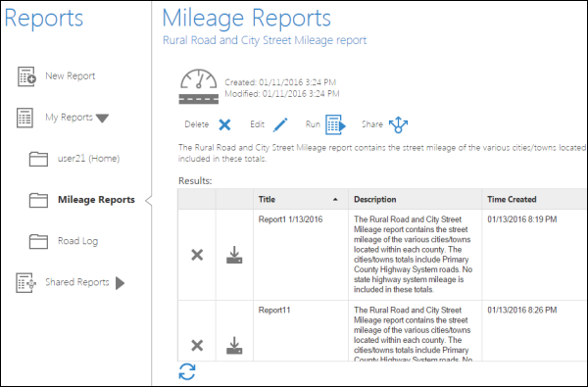This screenshot has height=387, width=588.
Task: Click the New Report document icon
Action: click(27, 76)
